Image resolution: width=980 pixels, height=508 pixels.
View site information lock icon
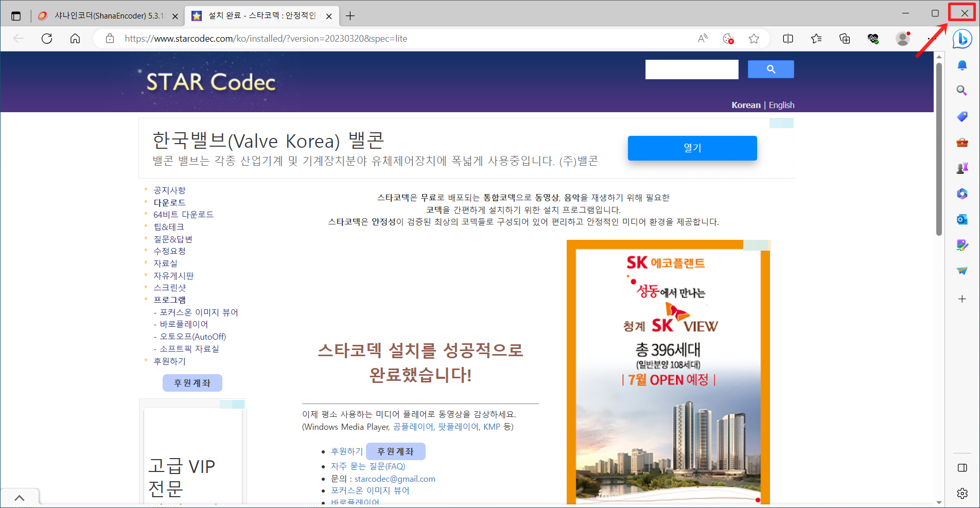pyautogui.click(x=110, y=39)
